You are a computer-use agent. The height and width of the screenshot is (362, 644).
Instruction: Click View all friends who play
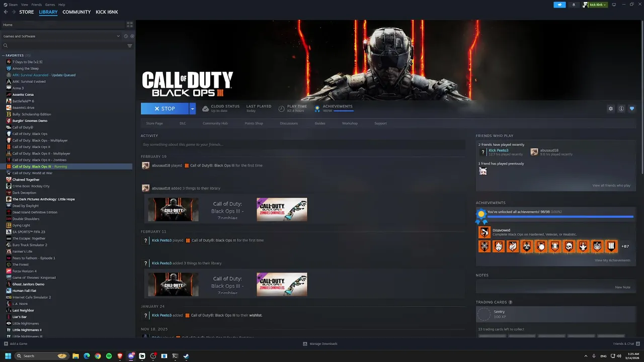[611, 186]
